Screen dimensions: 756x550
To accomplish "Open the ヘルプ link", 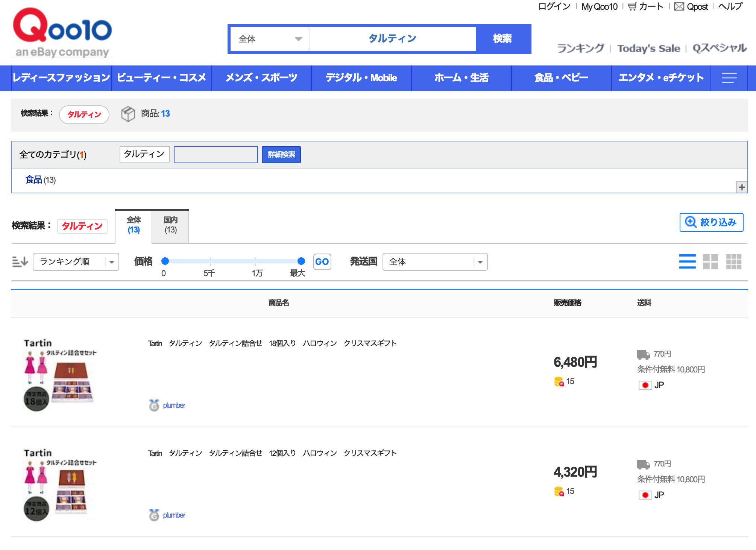I will 730,6.
